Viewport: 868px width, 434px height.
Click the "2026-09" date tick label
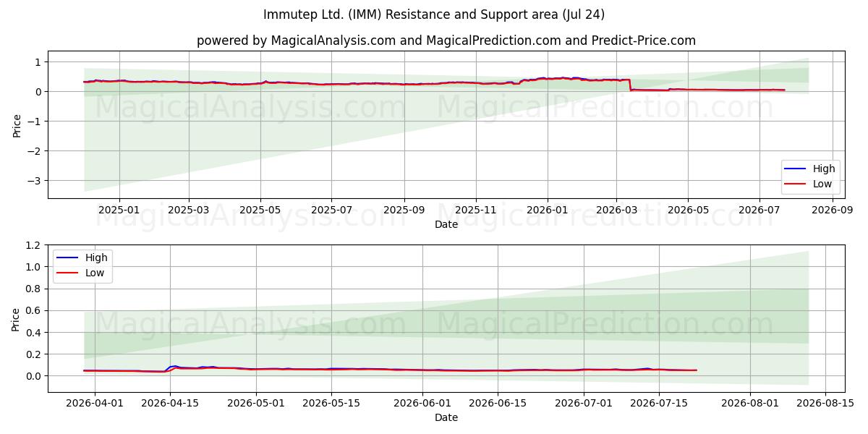click(832, 210)
